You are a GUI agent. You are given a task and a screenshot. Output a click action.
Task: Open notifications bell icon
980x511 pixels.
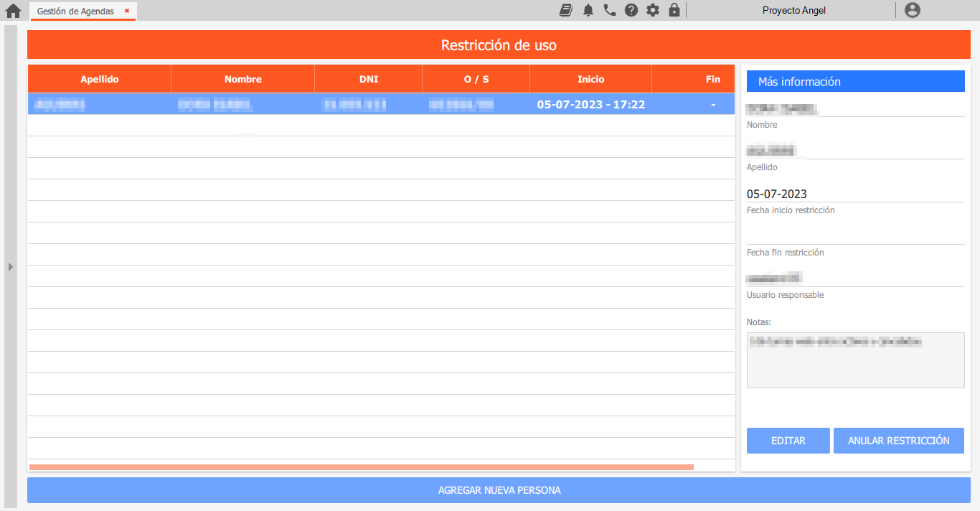click(x=588, y=10)
